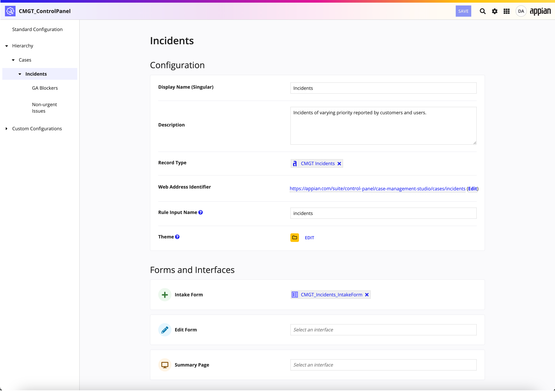The height and width of the screenshot is (392, 555).
Task: Click the Hierarchy label in sidebar
Action: 23,46
